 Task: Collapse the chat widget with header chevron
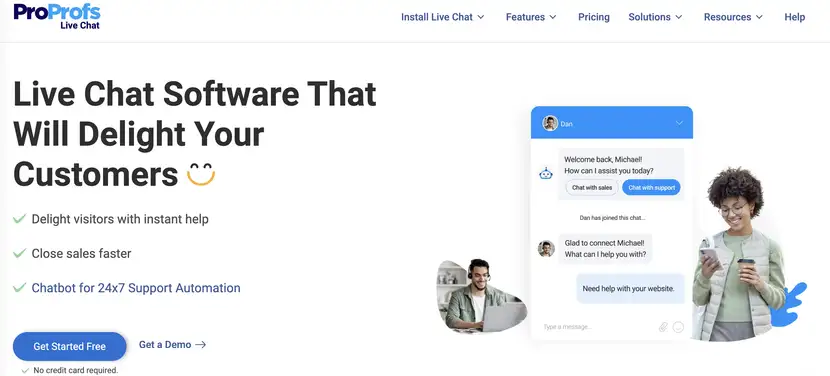coord(680,123)
